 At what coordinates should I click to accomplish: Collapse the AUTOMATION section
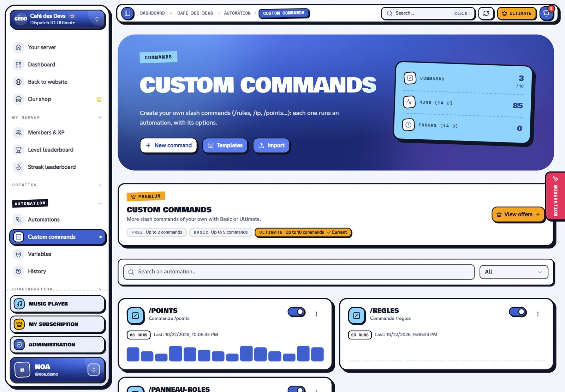tap(100, 204)
